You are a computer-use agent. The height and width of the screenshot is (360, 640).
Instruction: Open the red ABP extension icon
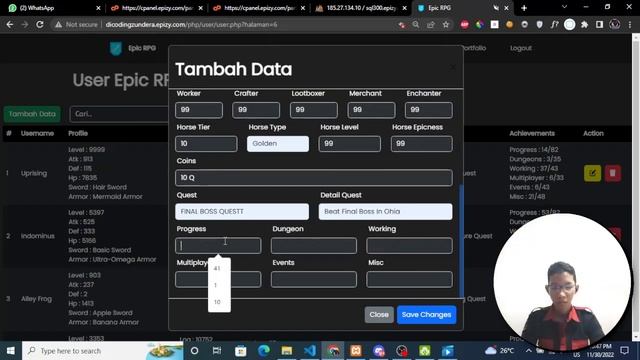tap(464, 25)
